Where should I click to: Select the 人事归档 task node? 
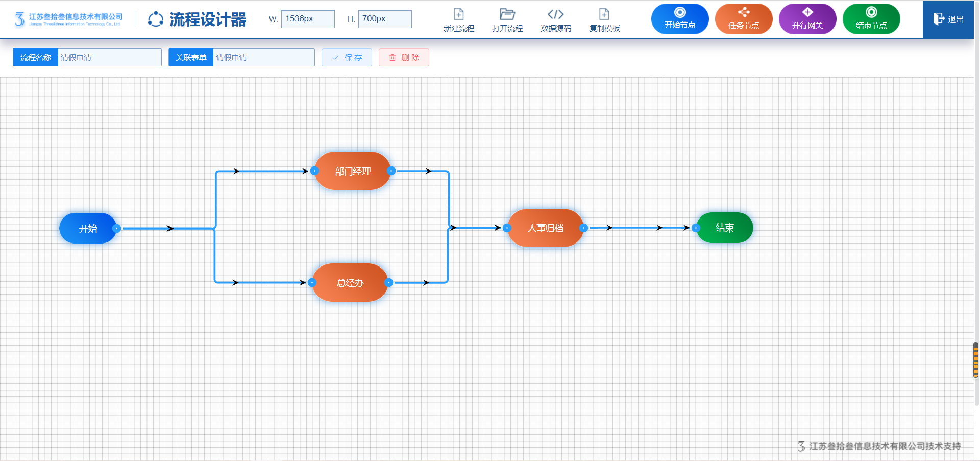tap(545, 228)
